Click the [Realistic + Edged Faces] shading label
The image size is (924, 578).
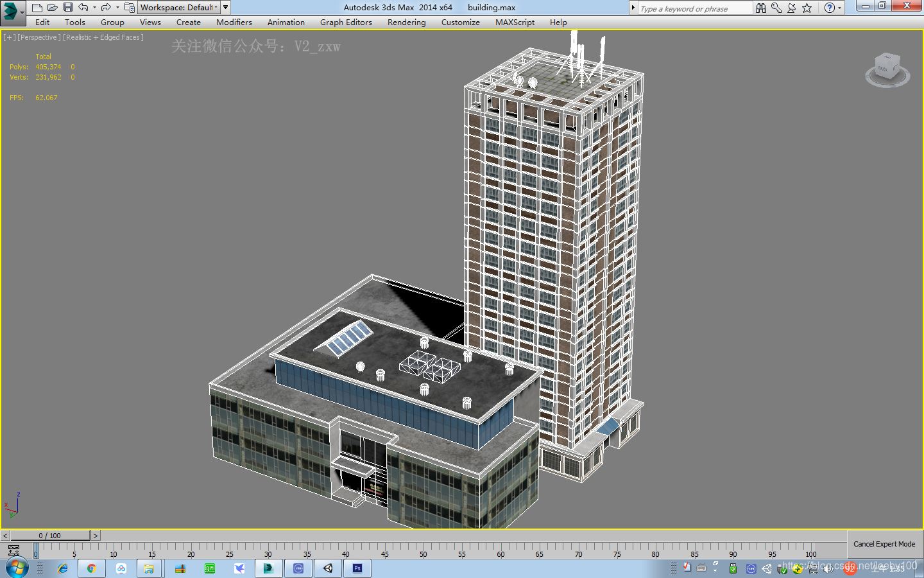(103, 37)
